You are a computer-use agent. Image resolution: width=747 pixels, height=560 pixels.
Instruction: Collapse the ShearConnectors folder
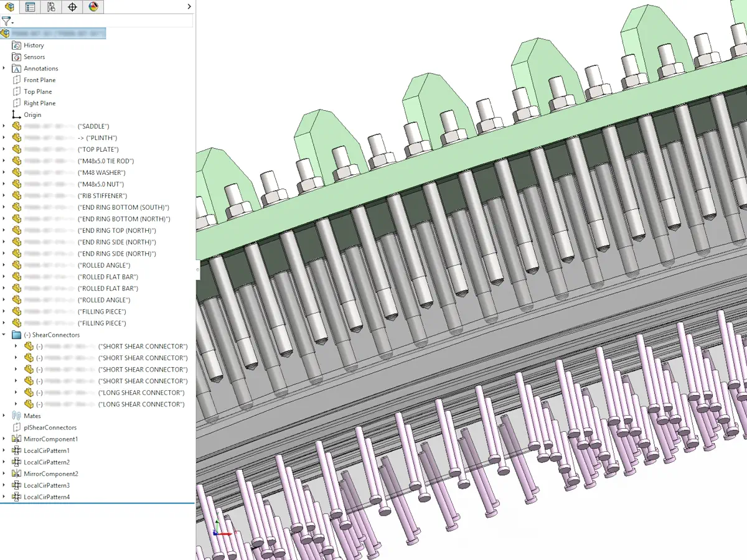[5, 335]
